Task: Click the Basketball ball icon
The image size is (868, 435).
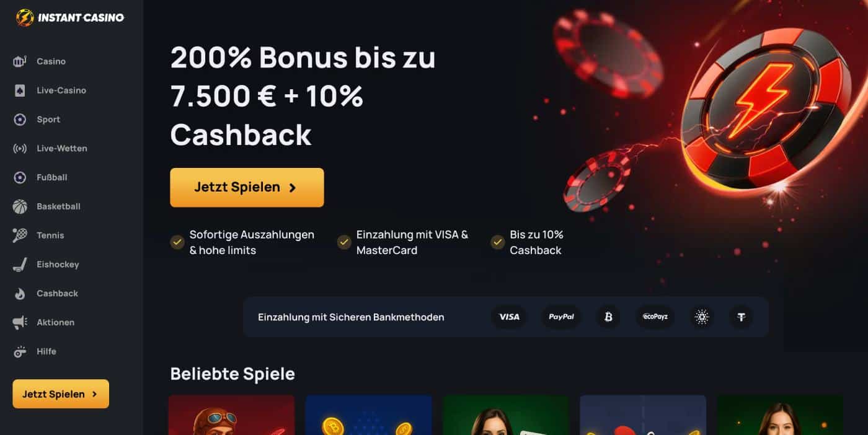Action: (20, 206)
